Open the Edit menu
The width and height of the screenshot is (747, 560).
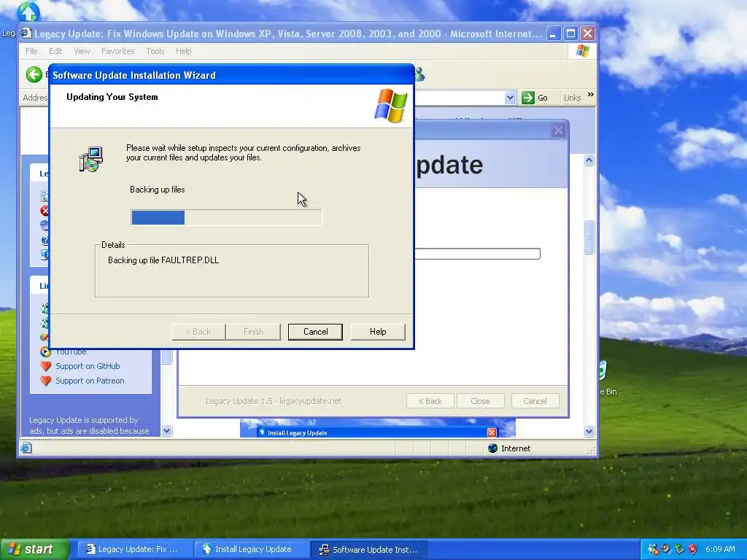tap(55, 51)
